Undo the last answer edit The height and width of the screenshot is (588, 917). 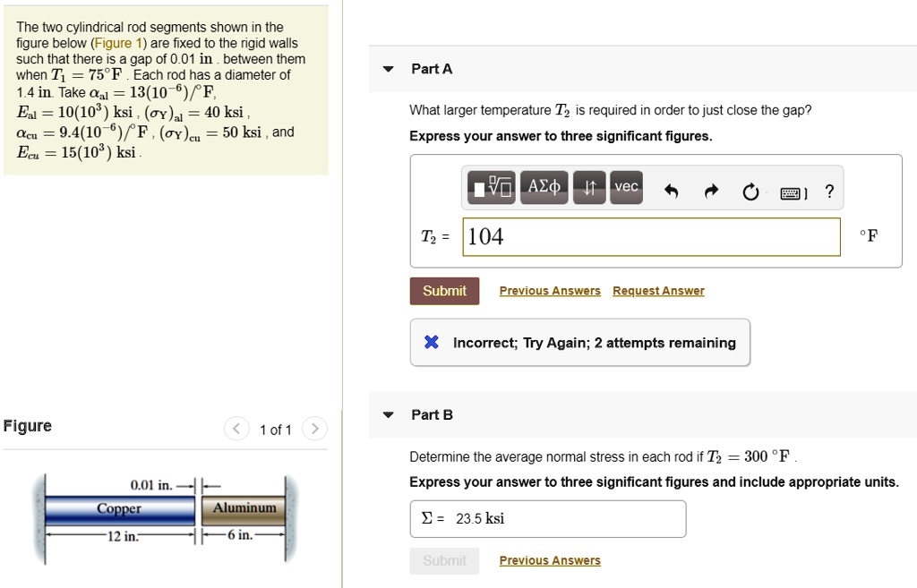[x=672, y=189]
